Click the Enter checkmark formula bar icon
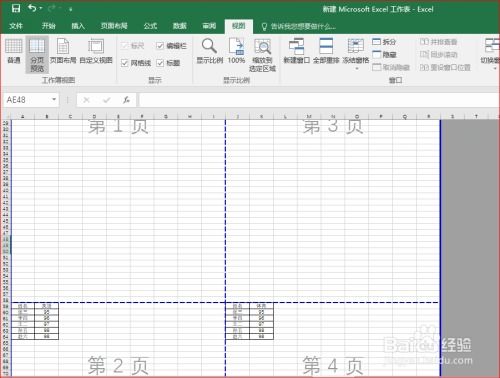 [107, 100]
